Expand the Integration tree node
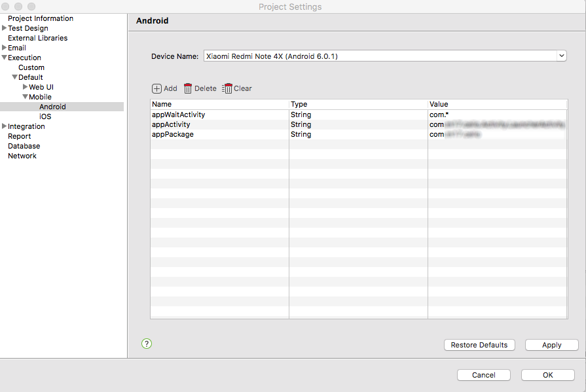 4,126
